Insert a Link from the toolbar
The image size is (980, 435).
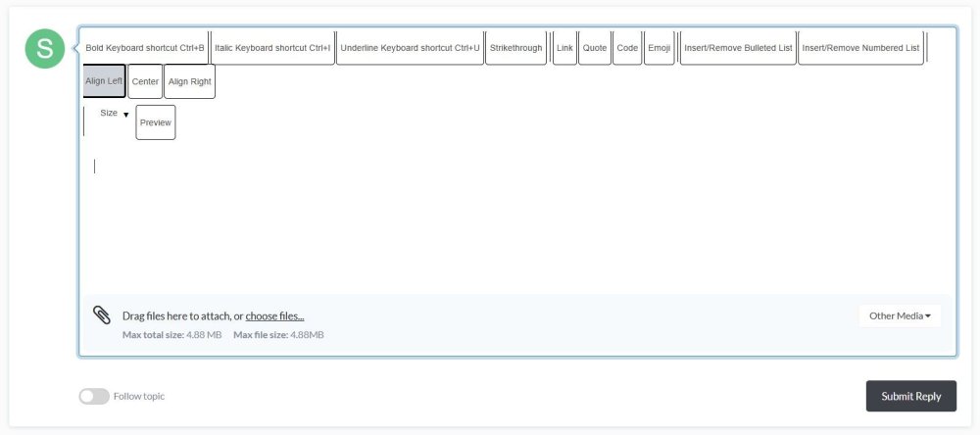pyautogui.click(x=564, y=48)
